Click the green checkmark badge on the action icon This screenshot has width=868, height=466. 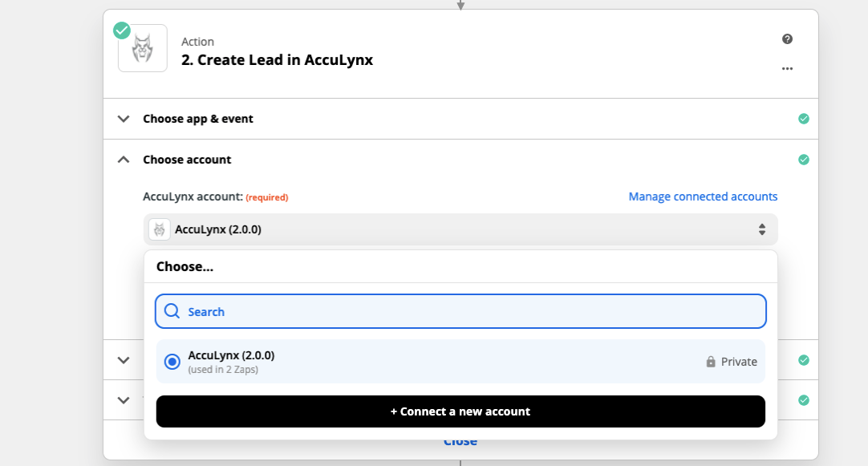coord(122,30)
